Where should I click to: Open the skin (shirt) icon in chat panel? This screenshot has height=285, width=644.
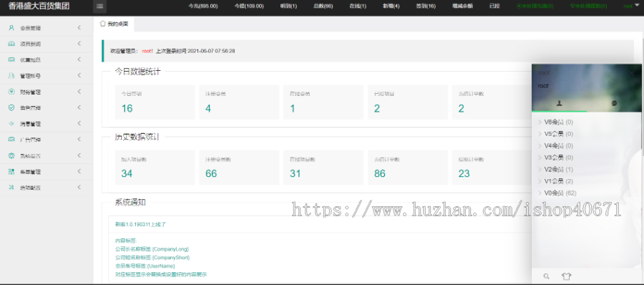tap(567, 277)
